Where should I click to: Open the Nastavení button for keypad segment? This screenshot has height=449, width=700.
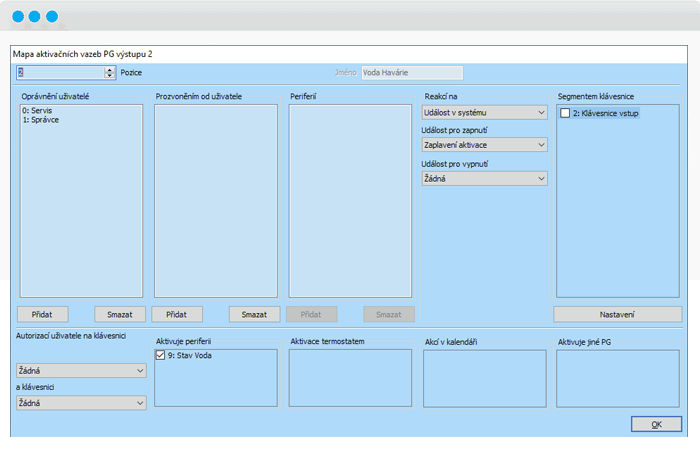[617, 314]
